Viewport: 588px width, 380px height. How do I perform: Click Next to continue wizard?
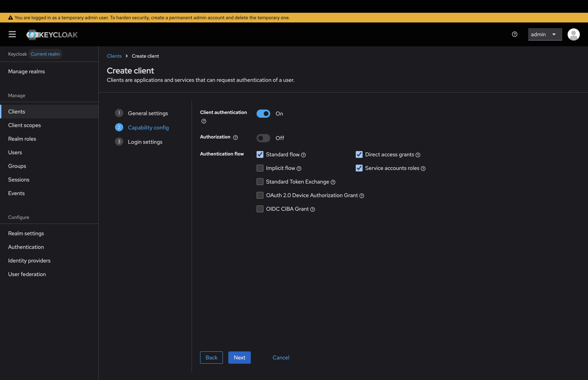click(x=239, y=358)
